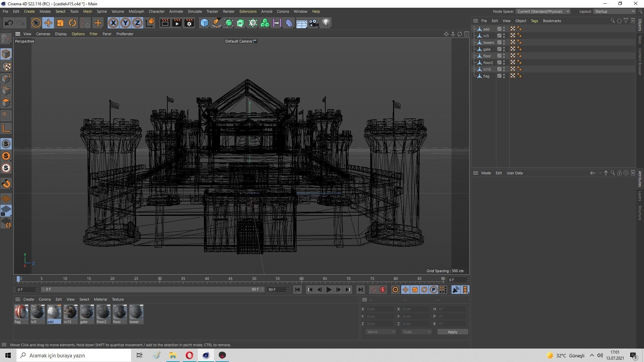The height and width of the screenshot is (362, 644).
Task: Switch to Polygons mode
Action: (x=6, y=103)
